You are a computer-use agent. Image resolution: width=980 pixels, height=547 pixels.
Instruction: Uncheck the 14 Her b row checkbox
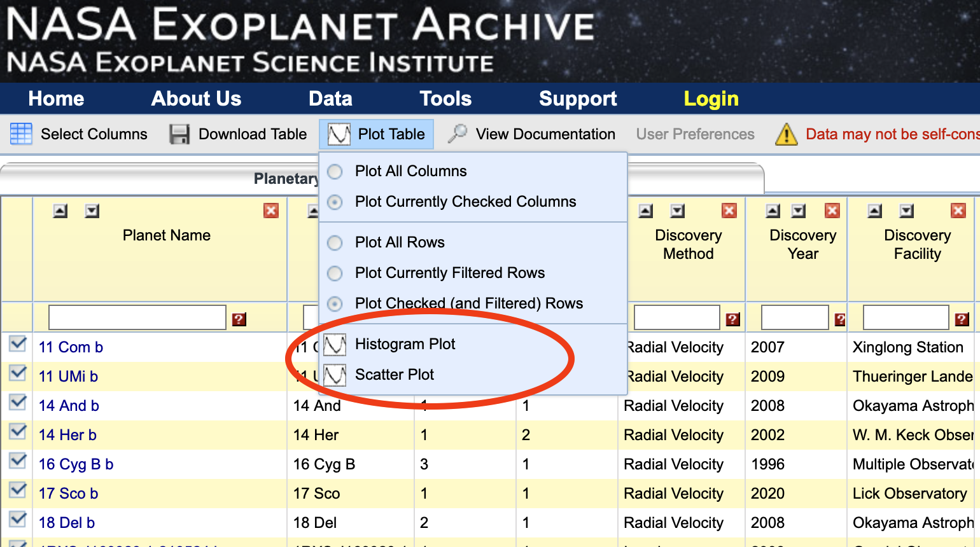click(x=18, y=432)
